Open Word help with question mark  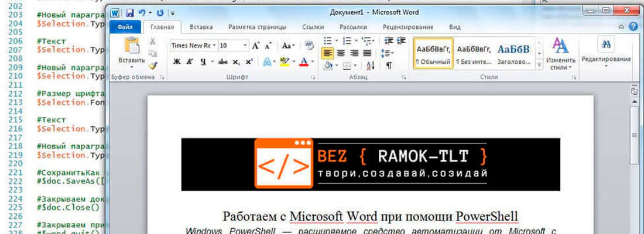[x=633, y=27]
